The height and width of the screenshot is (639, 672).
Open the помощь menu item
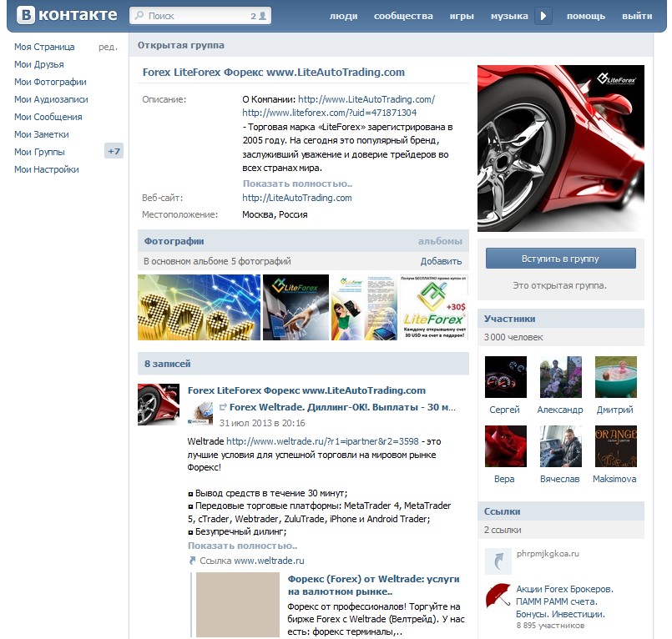pyautogui.click(x=586, y=17)
